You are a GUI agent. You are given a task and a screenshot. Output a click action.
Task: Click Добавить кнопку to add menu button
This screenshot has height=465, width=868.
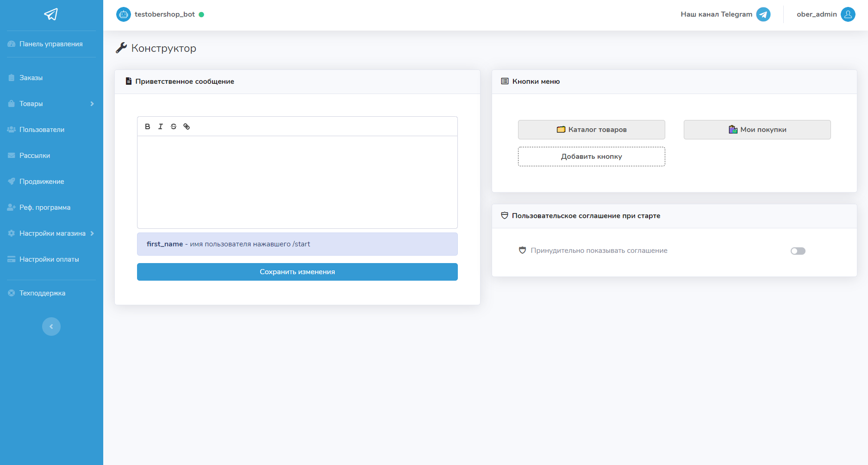coord(591,157)
